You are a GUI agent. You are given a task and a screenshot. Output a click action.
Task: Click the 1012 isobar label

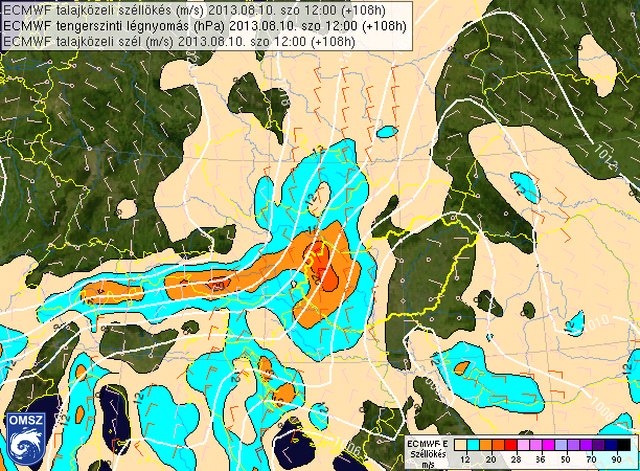[x=605, y=158]
